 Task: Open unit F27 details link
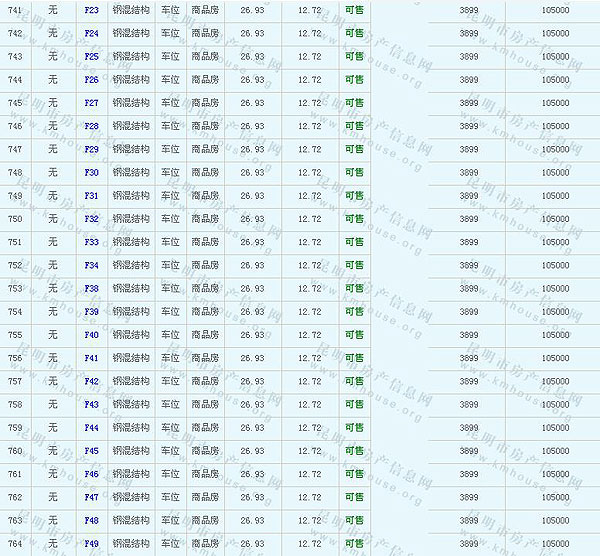(x=92, y=103)
